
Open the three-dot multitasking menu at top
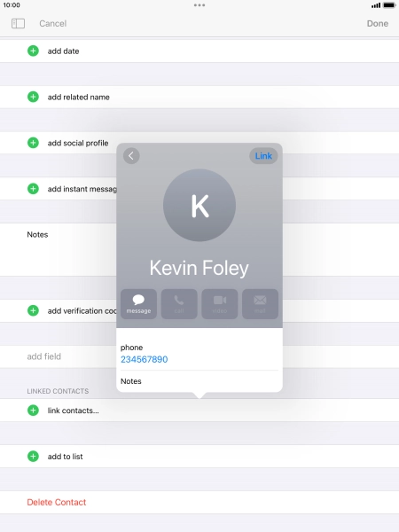[x=199, y=5]
